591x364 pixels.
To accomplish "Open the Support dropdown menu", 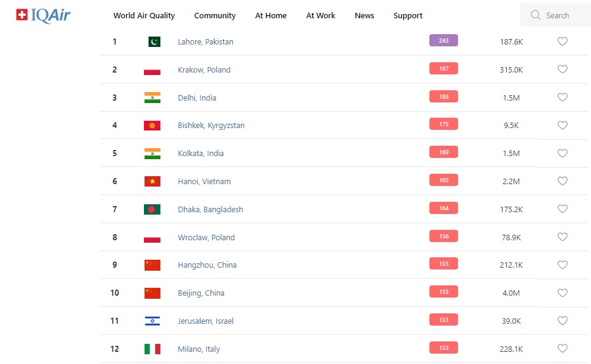I will [x=408, y=16].
